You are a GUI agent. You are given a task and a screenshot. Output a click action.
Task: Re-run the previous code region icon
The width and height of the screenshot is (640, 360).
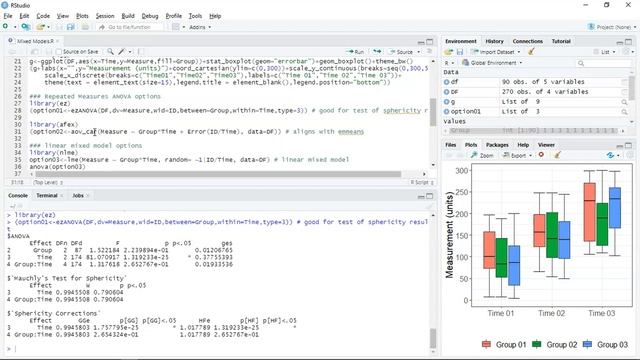coord(377,52)
